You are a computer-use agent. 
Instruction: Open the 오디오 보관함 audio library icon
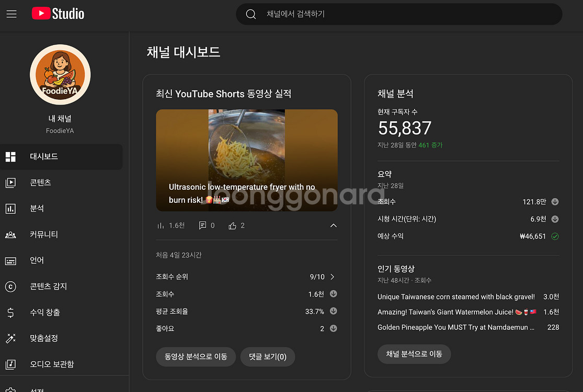(10, 364)
